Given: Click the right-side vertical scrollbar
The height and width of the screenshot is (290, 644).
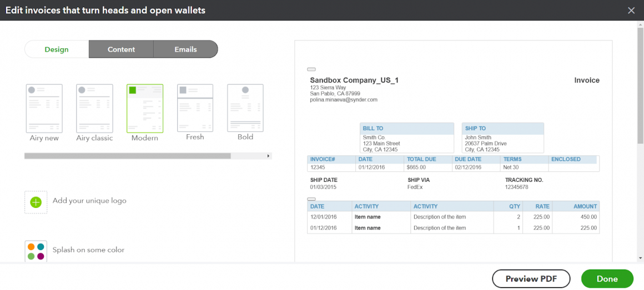Looking at the screenshot, I should (640, 83).
